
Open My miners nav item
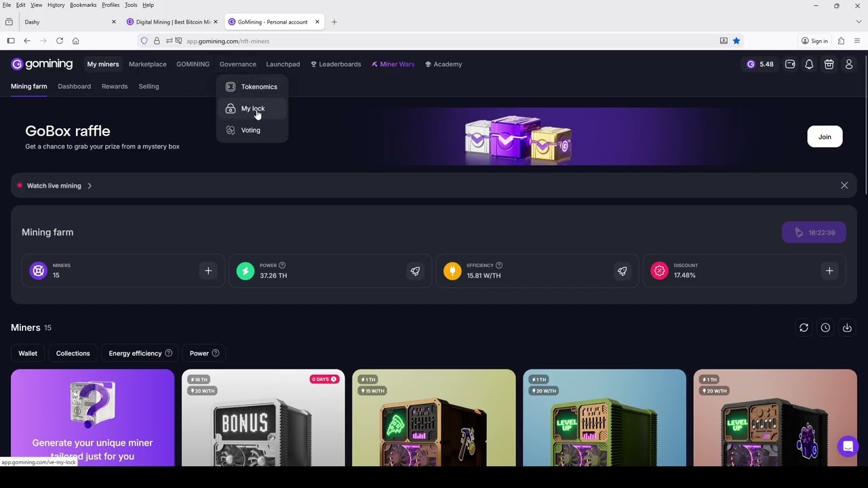(103, 64)
